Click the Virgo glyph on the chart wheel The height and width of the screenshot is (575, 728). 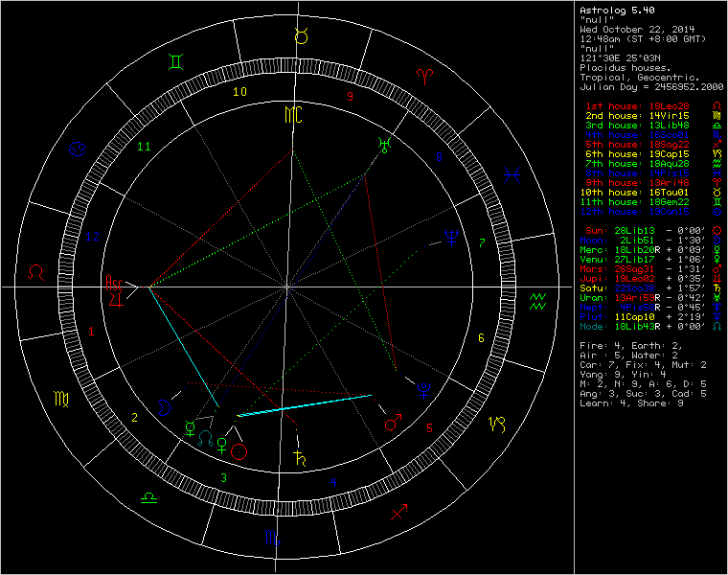pyautogui.click(x=61, y=399)
